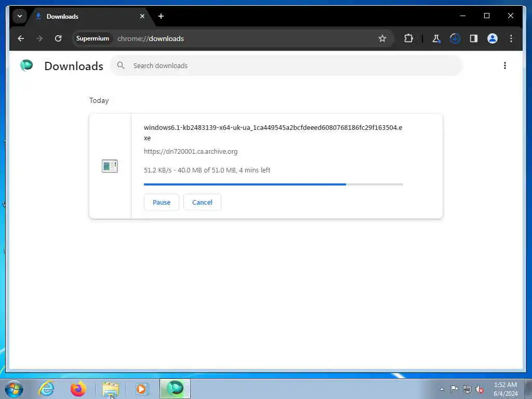
Task: Select the Downloads tab
Action: (x=90, y=16)
